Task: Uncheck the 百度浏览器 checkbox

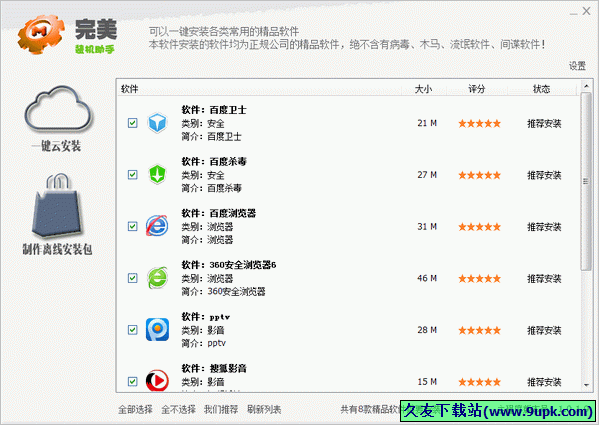Action: click(x=133, y=226)
